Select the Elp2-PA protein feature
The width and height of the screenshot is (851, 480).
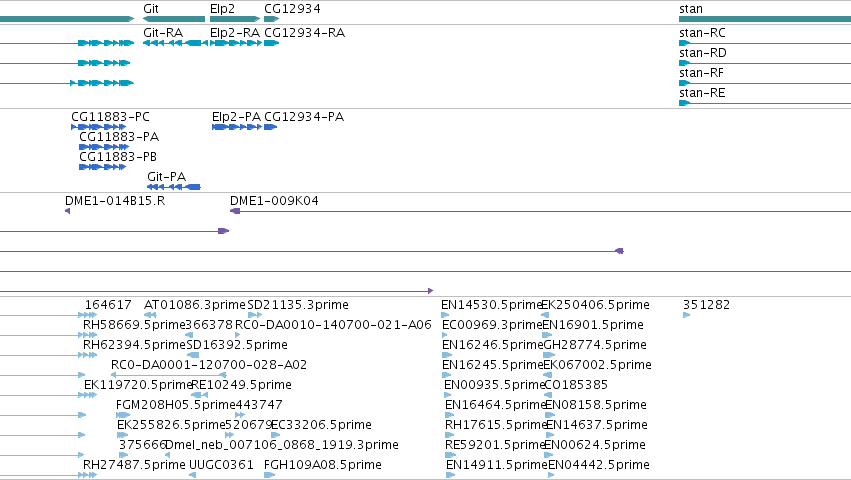tap(237, 127)
